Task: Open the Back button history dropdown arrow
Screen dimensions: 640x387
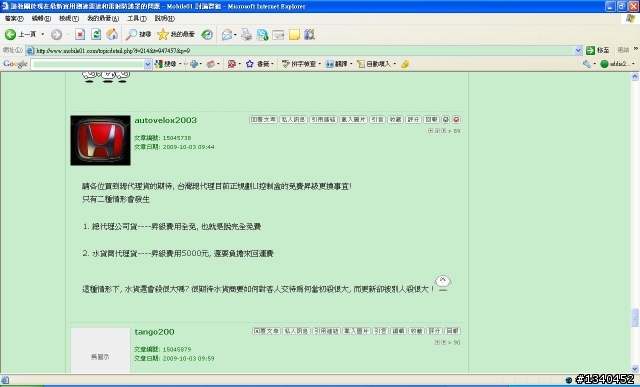Action: click(x=42, y=35)
